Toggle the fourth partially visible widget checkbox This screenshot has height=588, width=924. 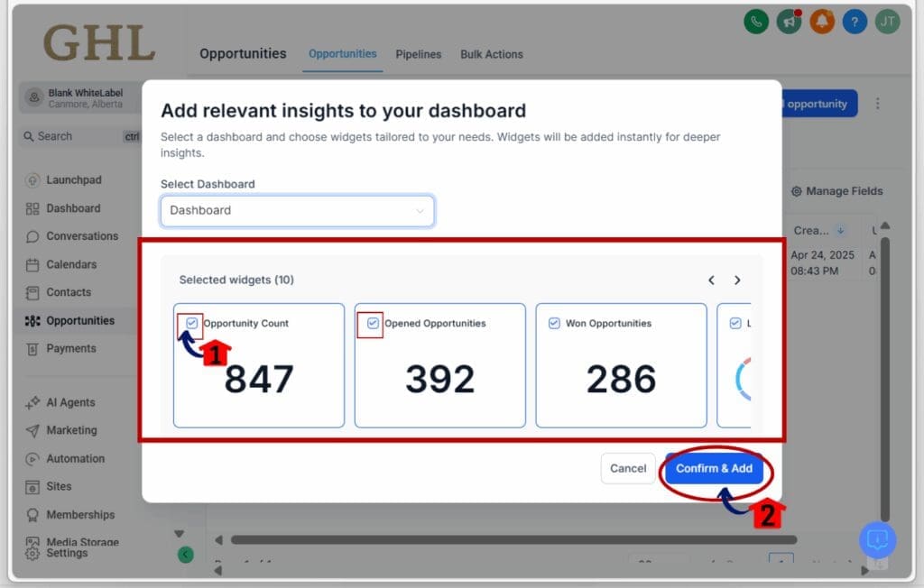pyautogui.click(x=735, y=323)
